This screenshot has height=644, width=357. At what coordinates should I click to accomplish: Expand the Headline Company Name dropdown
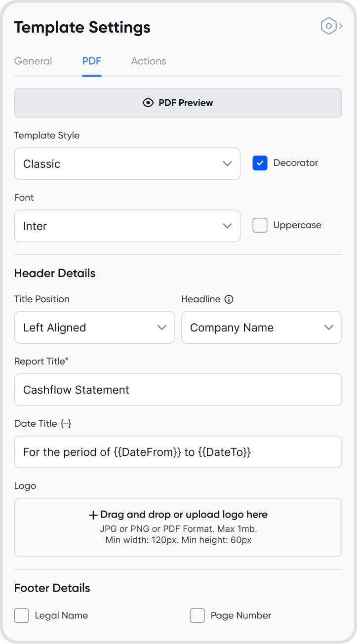[261, 327]
